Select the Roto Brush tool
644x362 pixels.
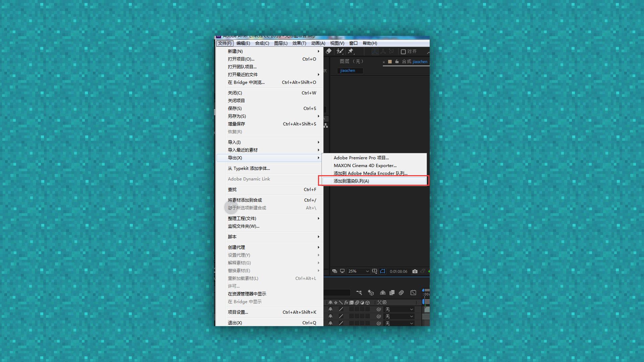coord(340,51)
